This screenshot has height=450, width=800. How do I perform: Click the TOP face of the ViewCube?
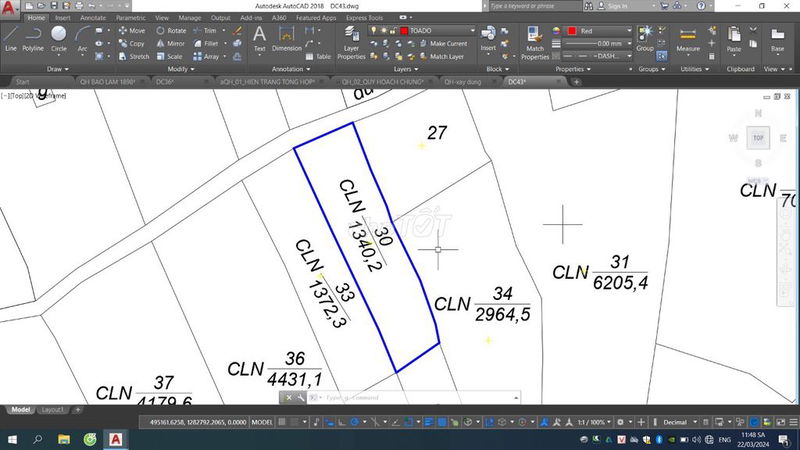pos(758,138)
